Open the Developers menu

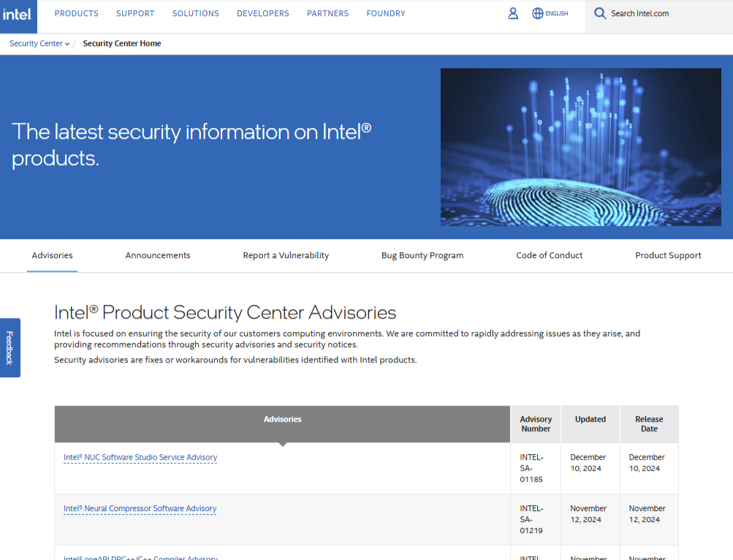click(x=262, y=13)
